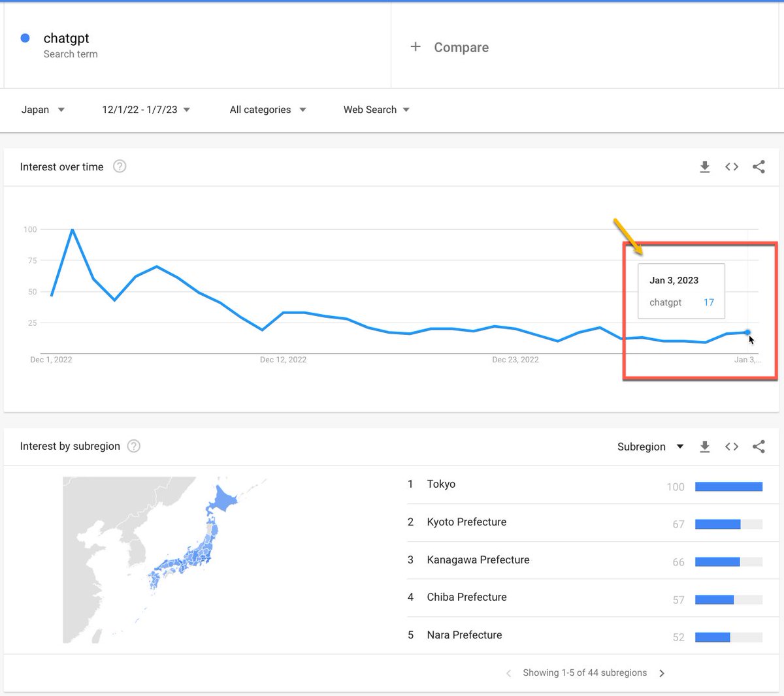This screenshot has width=784, height=696.
Task: Click the blue chatgpt term color dot
Action: tap(25, 38)
